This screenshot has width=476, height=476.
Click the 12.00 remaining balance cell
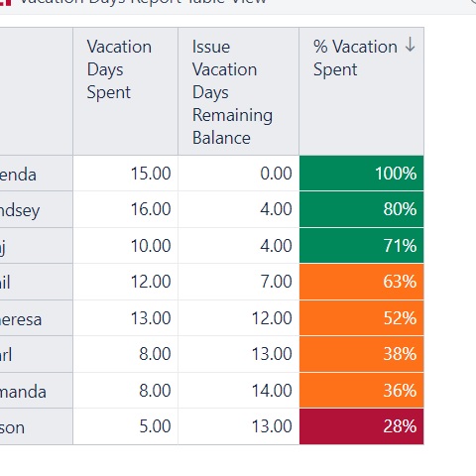pyautogui.click(x=239, y=318)
